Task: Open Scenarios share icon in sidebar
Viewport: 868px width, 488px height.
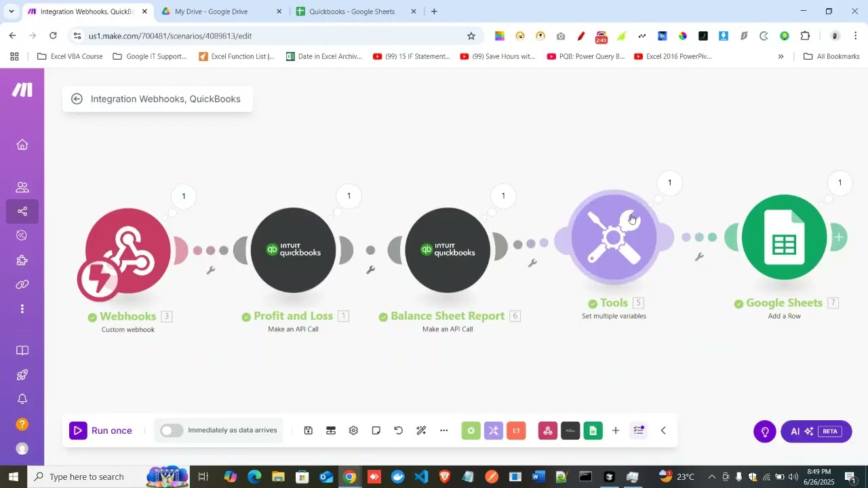Action: [22, 211]
